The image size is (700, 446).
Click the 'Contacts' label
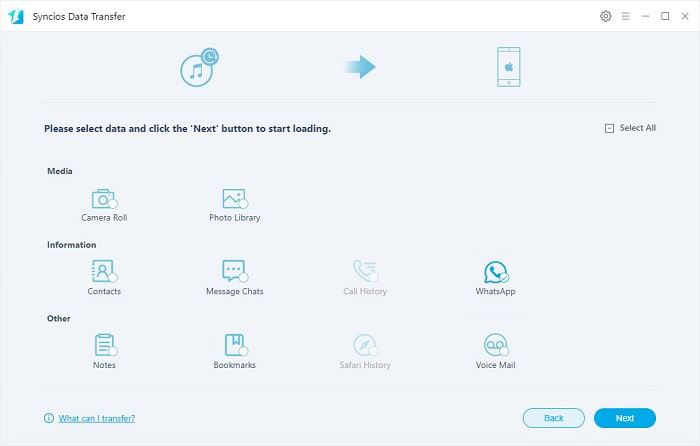(x=104, y=291)
